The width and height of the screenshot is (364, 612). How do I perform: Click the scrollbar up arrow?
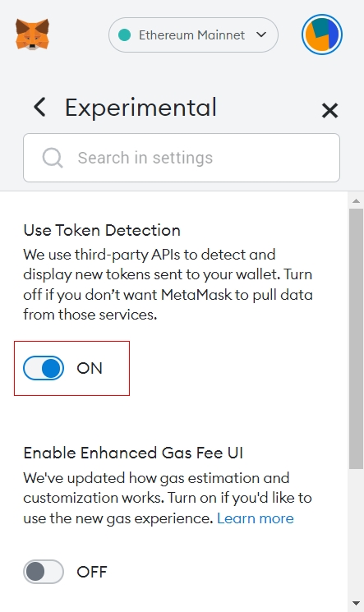click(x=356, y=200)
